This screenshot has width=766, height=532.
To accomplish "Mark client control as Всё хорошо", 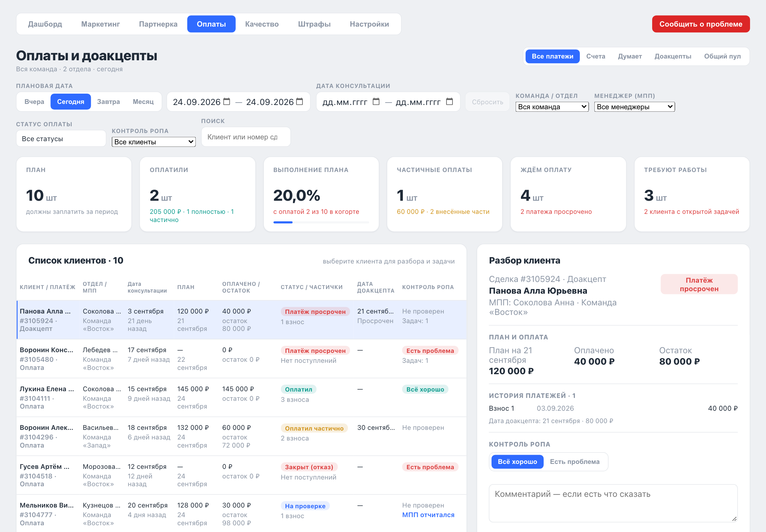I will pos(517,462).
